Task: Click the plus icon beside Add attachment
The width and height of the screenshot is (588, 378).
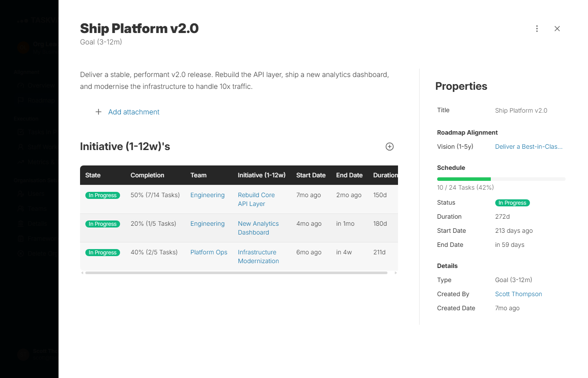Action: 99,112
